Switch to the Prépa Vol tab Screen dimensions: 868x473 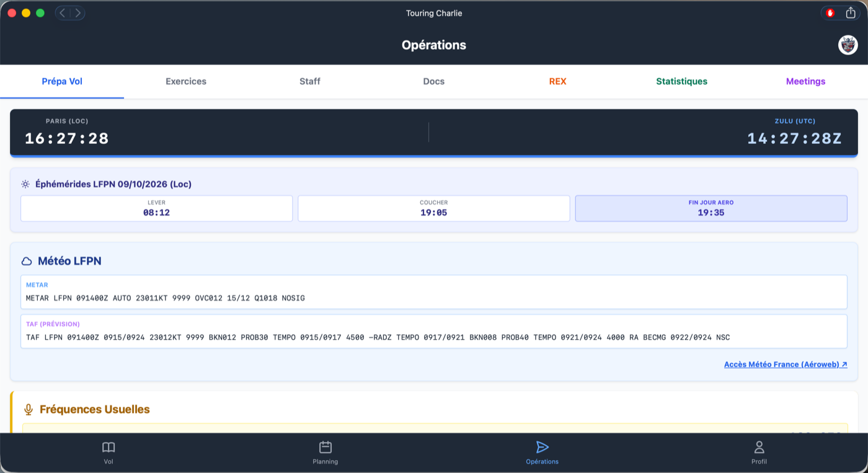62,81
